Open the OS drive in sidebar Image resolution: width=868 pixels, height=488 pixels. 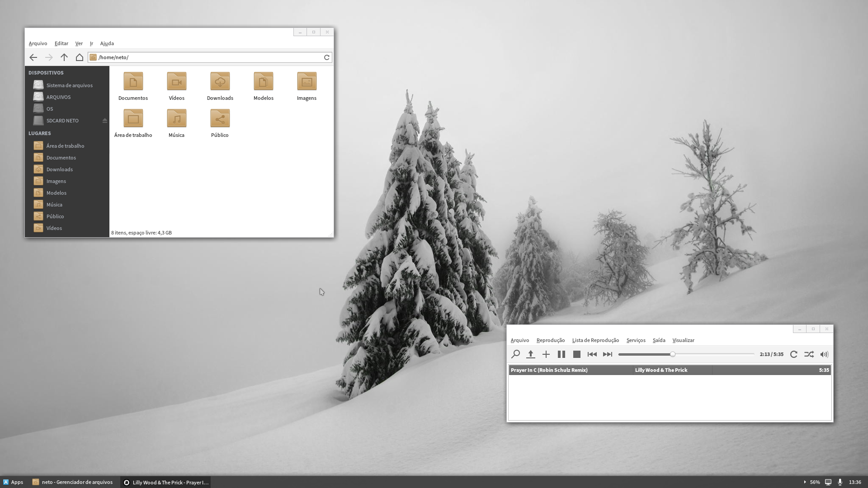67,109
